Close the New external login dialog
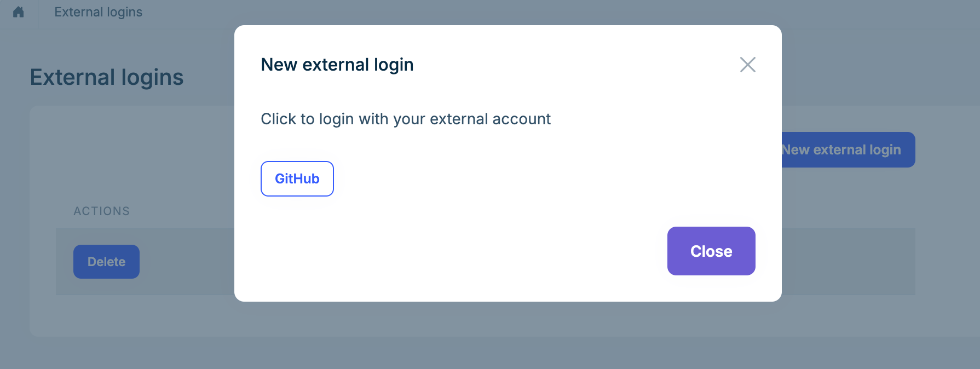Viewport: 980px width, 369px height. point(711,251)
